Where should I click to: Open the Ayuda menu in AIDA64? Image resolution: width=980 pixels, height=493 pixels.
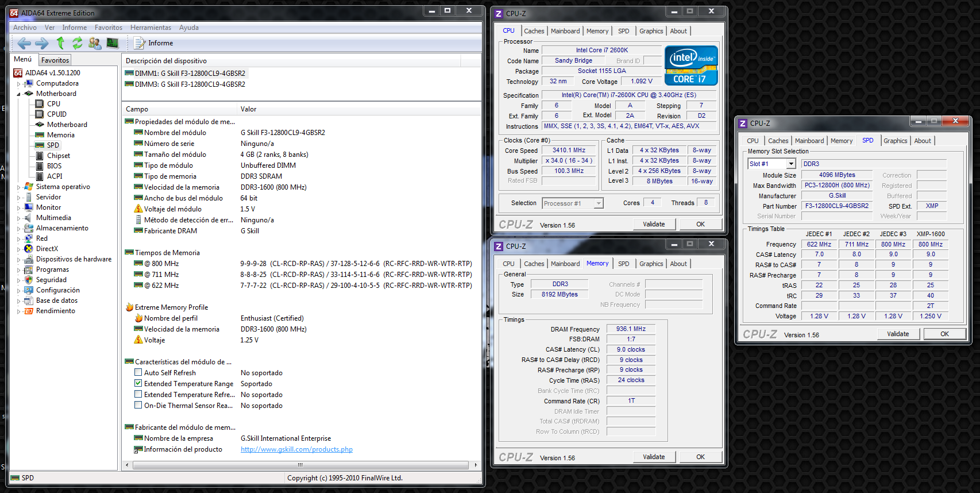[188, 28]
